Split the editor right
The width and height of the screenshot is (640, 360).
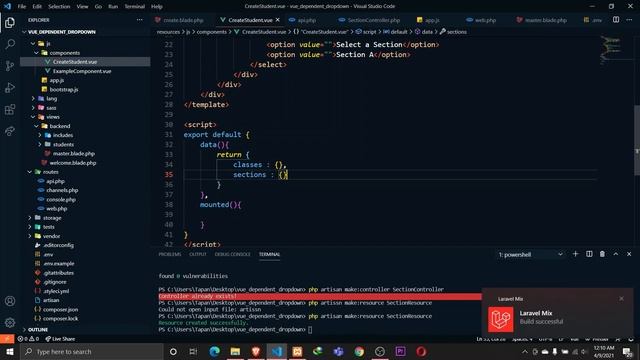tap(616, 20)
